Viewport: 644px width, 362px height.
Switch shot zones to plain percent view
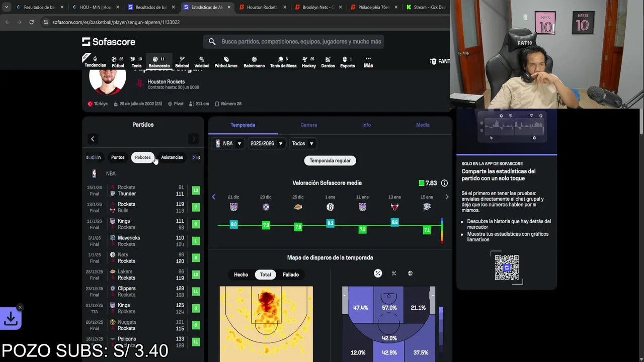click(x=394, y=274)
